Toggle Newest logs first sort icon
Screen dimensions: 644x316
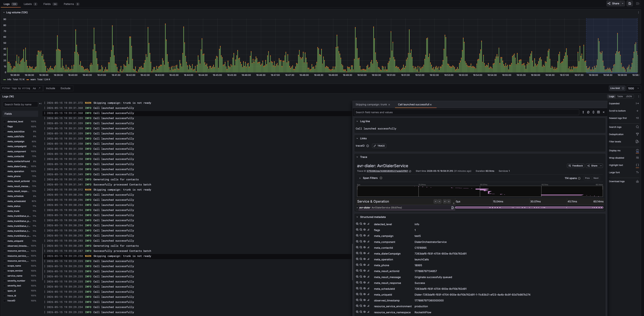pos(637,118)
